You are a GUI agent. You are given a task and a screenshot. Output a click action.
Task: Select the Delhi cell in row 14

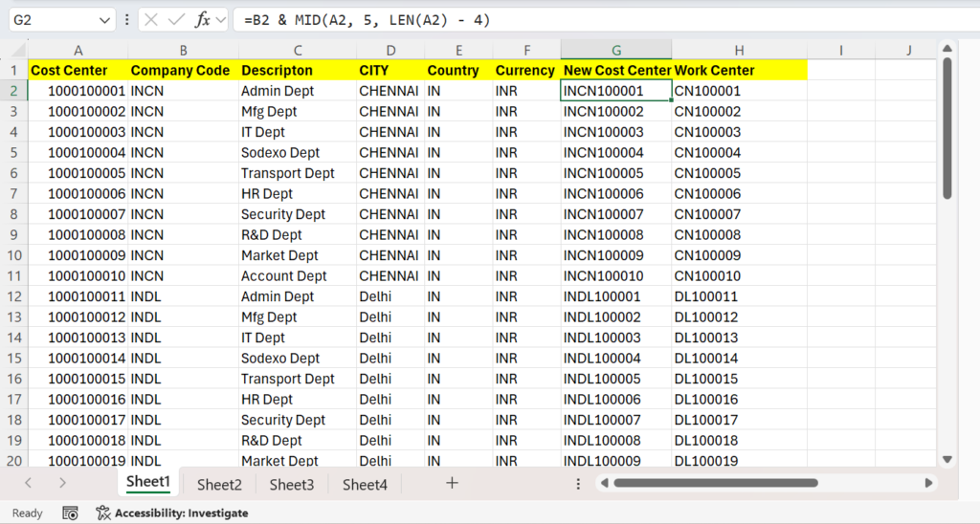pyautogui.click(x=390, y=338)
